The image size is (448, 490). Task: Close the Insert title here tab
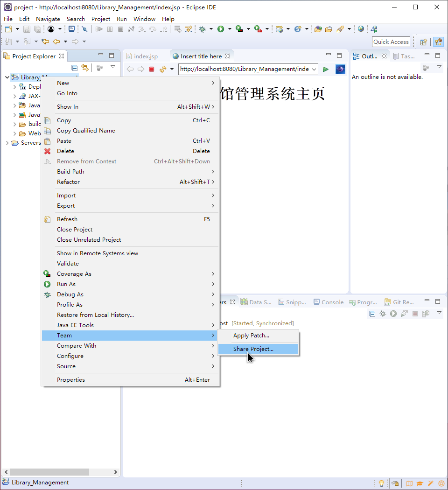point(228,56)
